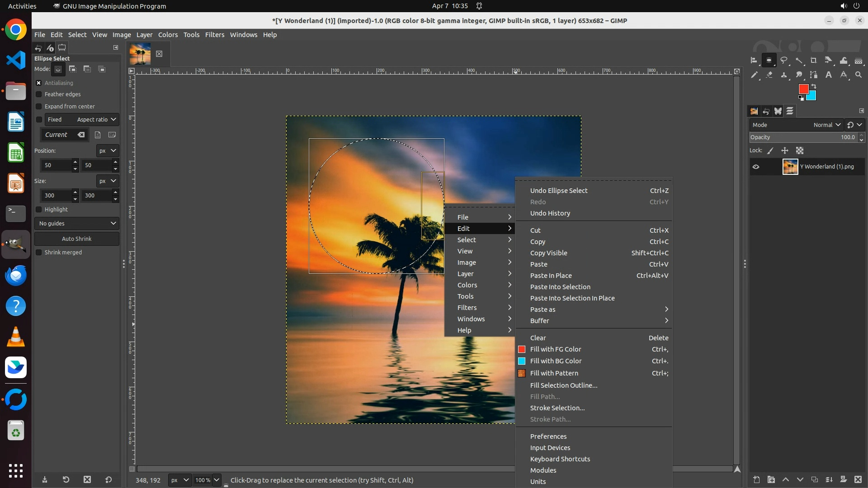Viewport: 868px width, 488px height.
Task: Enable the Feather edges checkbox
Action: (39, 94)
